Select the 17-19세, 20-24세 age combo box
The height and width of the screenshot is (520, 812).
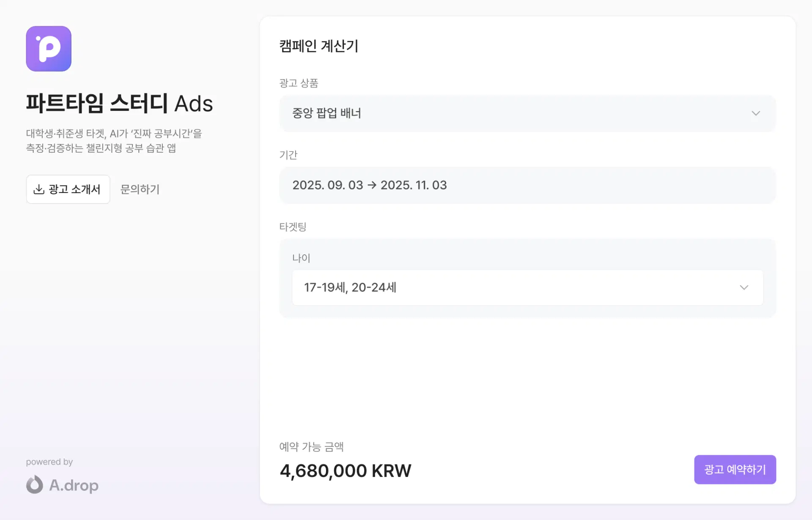click(x=527, y=288)
